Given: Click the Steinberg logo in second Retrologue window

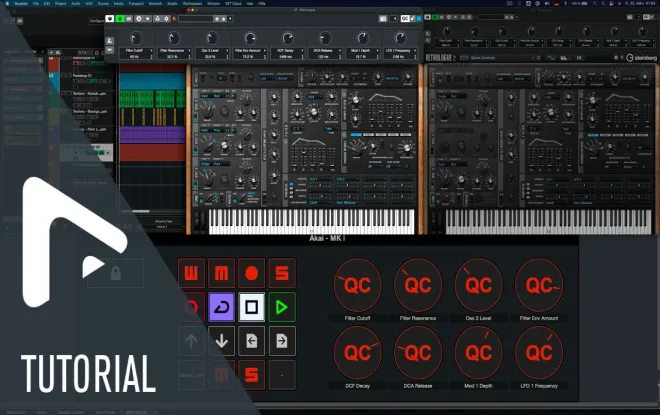Looking at the screenshot, I should pos(641,58).
